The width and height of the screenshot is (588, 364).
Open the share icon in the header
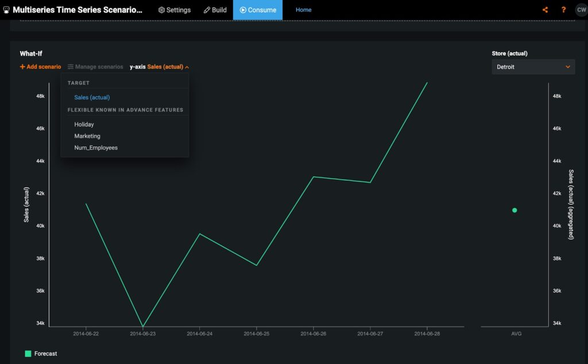coord(546,10)
